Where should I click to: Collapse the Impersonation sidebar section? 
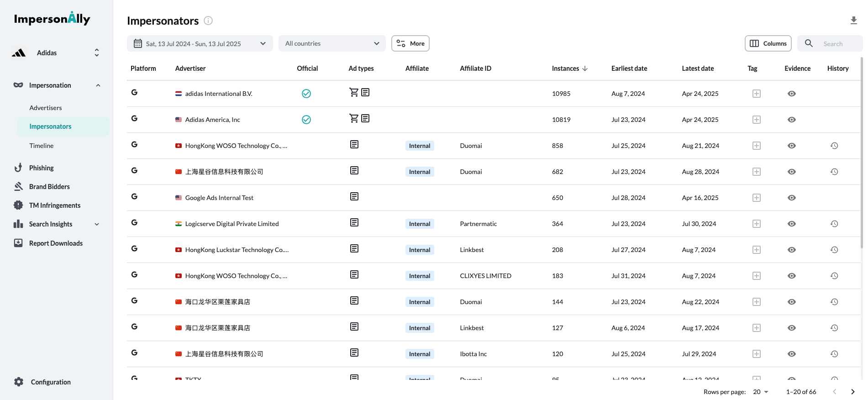pyautogui.click(x=98, y=85)
